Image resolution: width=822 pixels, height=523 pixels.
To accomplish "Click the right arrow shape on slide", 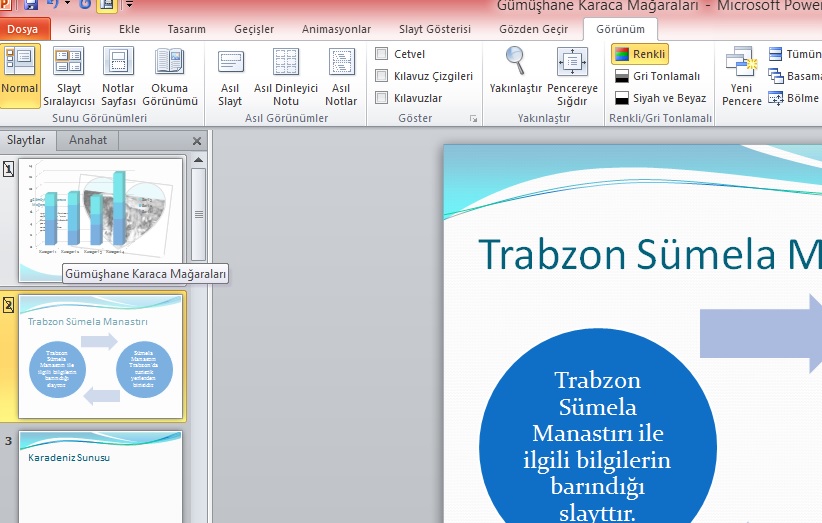I will click(761, 333).
